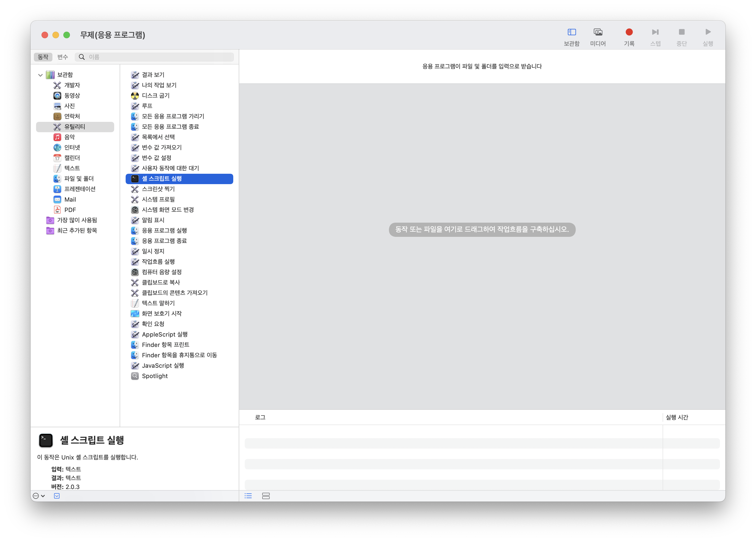Select the 캘린더 (Calendar) category
This screenshot has width=756, height=542.
coord(72,158)
